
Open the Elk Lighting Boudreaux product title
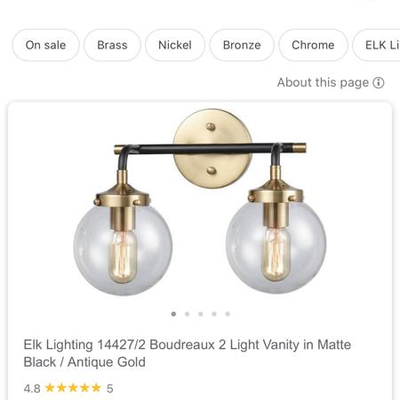coord(187,353)
